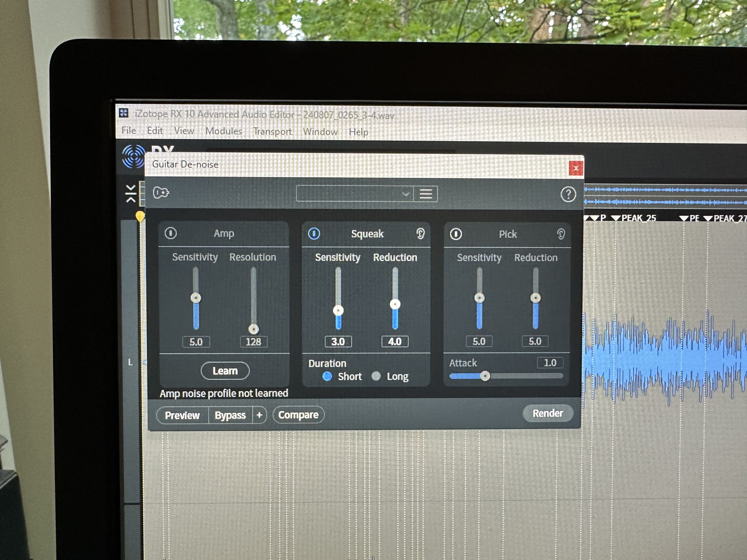Close the Guitar De-noise window
747x560 pixels.
click(x=576, y=168)
